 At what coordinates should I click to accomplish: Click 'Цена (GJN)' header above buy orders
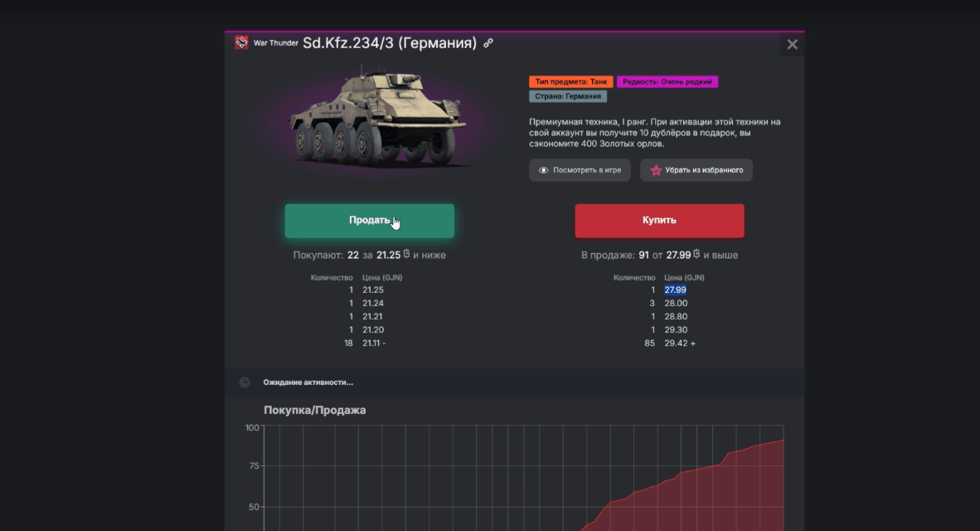tap(382, 278)
